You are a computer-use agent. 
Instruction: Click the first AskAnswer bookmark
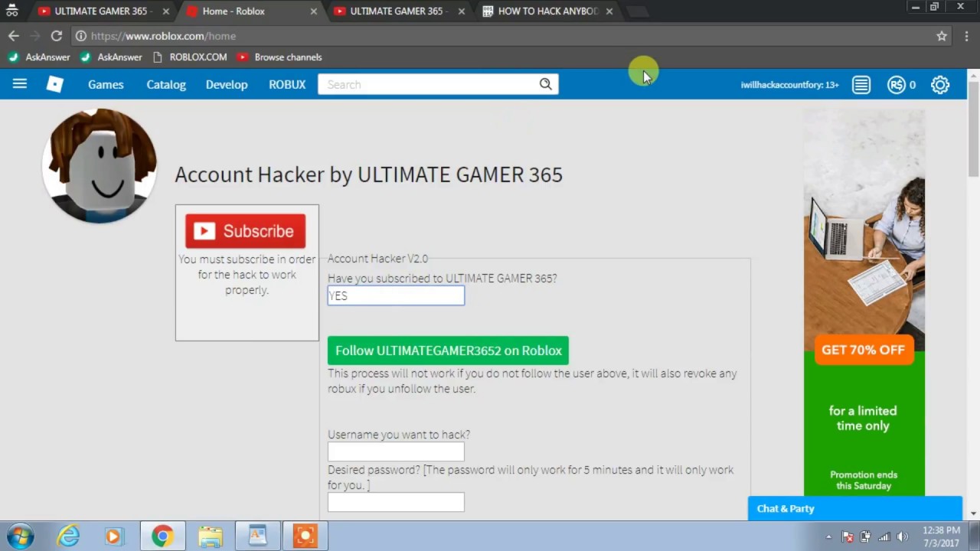[38, 57]
